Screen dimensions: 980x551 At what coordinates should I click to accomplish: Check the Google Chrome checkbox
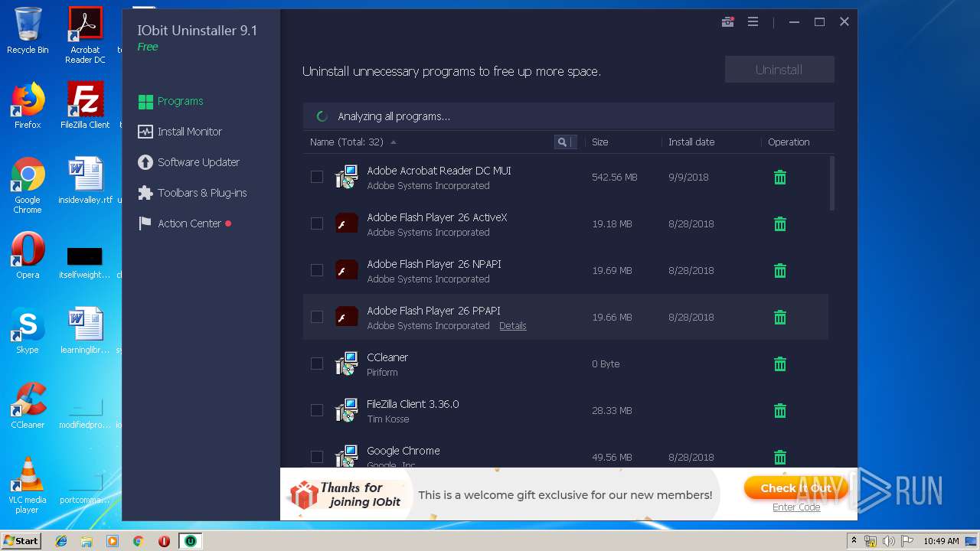point(317,457)
